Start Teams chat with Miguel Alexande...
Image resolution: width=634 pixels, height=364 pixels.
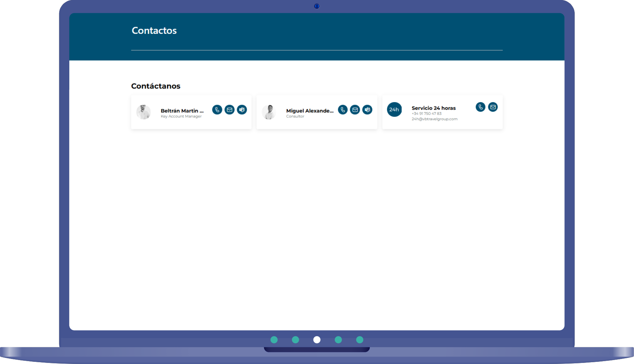(x=367, y=110)
